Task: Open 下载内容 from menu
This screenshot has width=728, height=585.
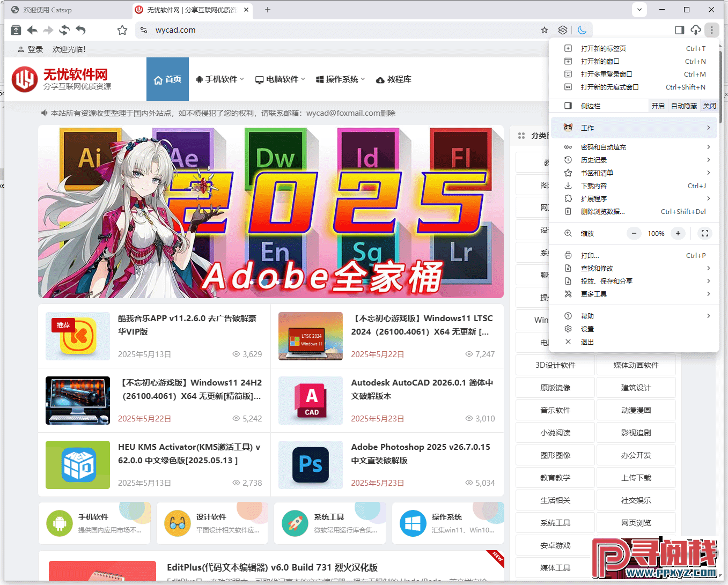Action: tap(634, 186)
